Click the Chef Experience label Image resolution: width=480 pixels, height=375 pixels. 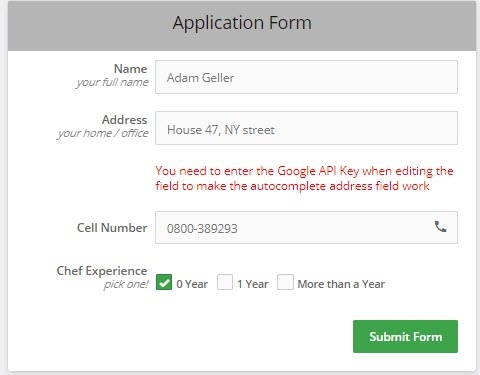(102, 271)
